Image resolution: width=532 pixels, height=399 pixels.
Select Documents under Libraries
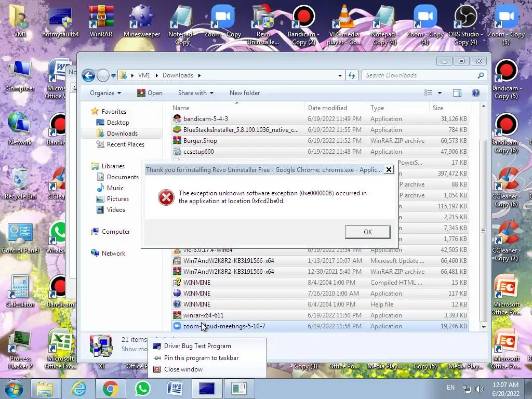click(123, 177)
